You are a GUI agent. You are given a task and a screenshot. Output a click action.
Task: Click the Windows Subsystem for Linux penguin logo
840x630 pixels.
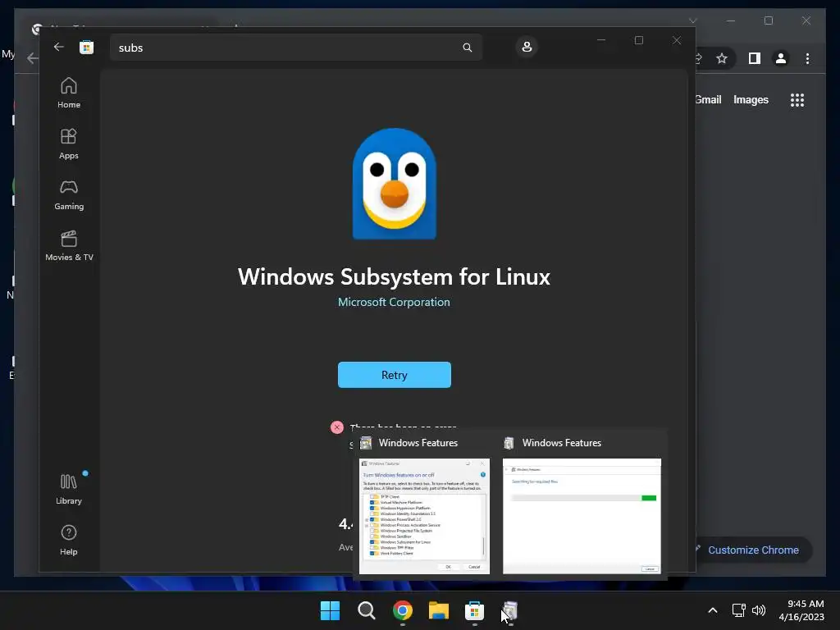395,184
